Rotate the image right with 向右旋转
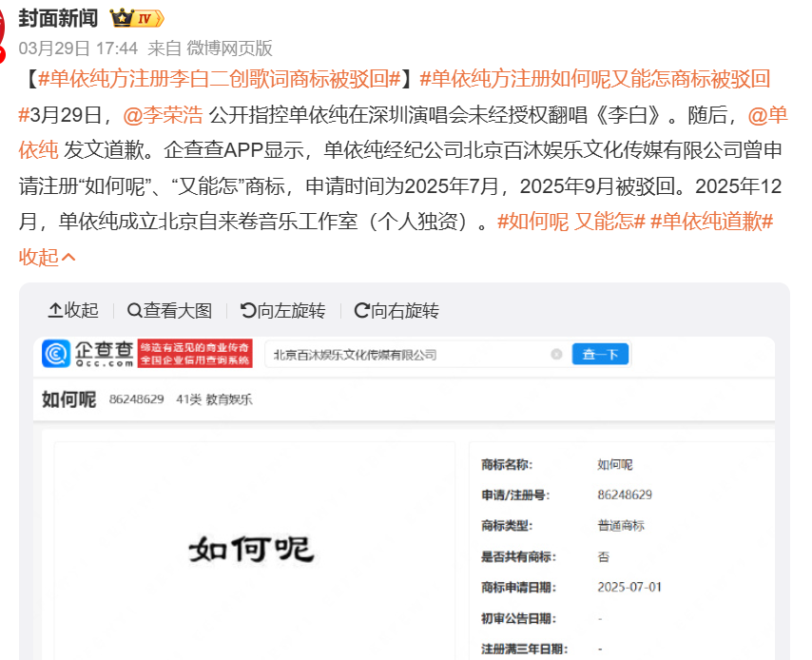 coord(396,310)
